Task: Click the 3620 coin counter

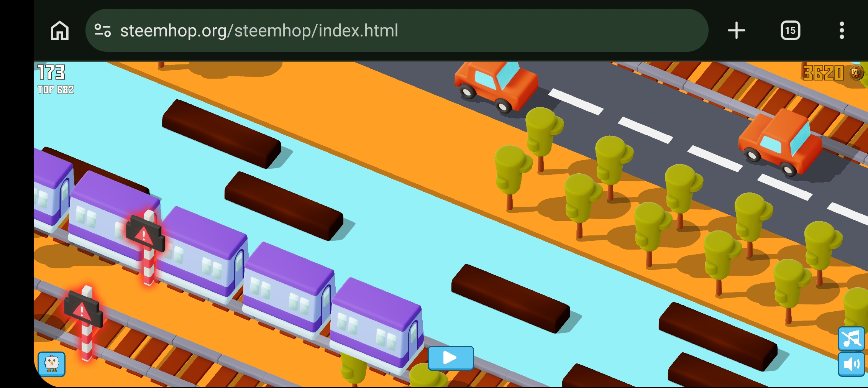Action: click(823, 73)
